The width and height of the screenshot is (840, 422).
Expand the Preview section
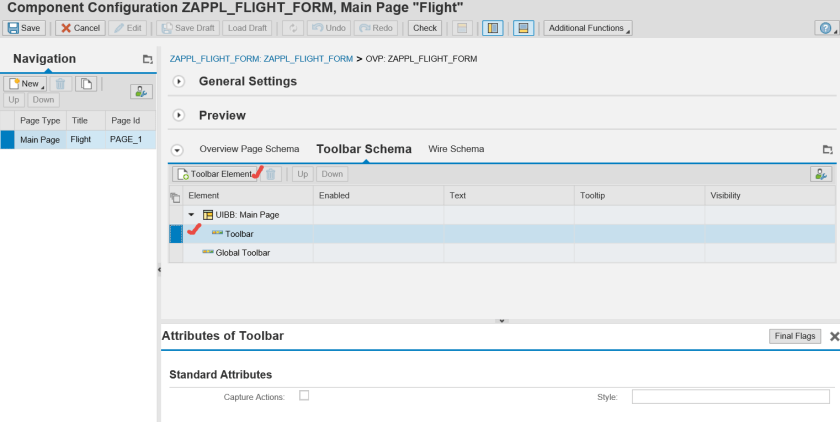[178, 116]
